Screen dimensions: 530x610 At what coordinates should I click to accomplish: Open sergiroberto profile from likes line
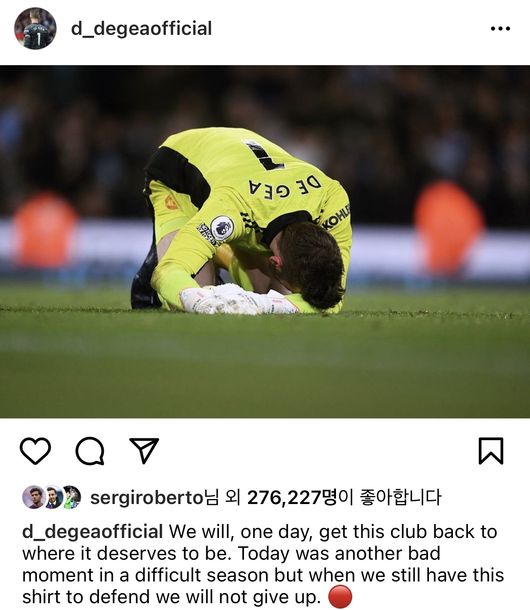(x=147, y=498)
